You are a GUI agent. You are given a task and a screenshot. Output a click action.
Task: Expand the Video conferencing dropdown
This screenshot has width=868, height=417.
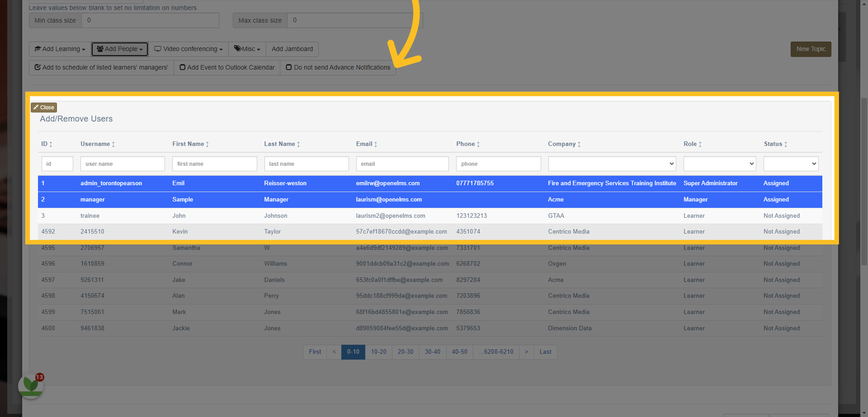point(189,49)
